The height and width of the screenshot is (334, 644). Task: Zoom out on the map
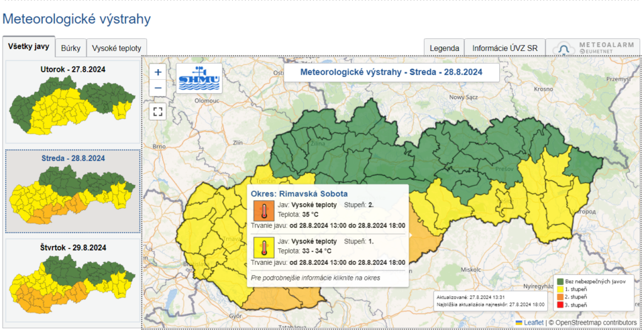click(x=158, y=88)
